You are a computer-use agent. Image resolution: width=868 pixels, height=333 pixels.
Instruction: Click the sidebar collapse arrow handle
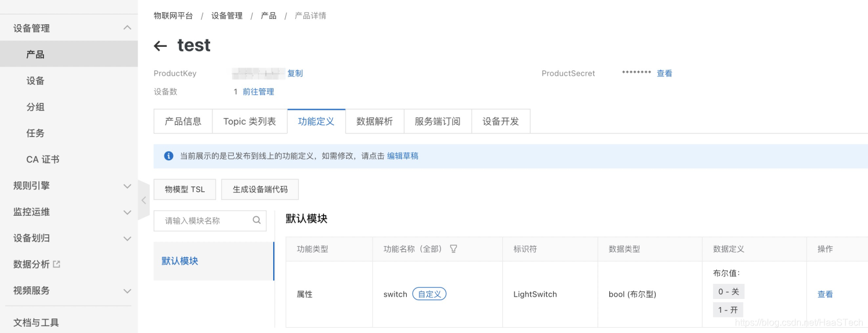pyautogui.click(x=144, y=200)
